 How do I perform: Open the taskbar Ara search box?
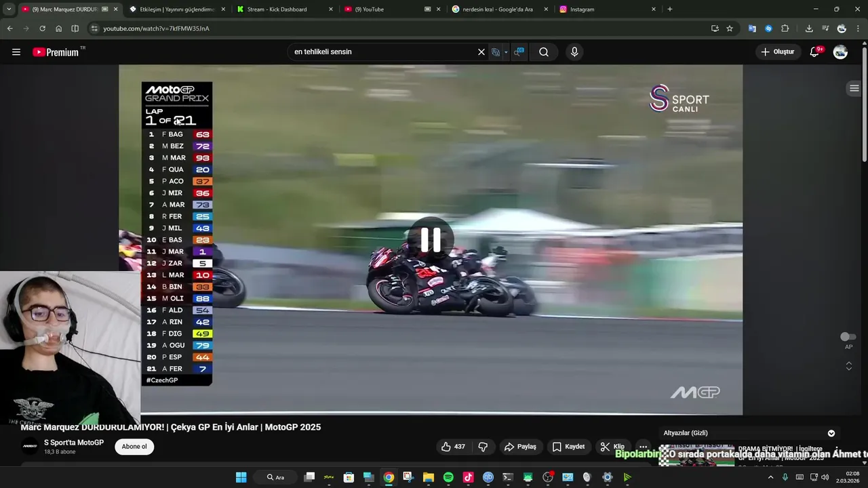[x=275, y=477]
